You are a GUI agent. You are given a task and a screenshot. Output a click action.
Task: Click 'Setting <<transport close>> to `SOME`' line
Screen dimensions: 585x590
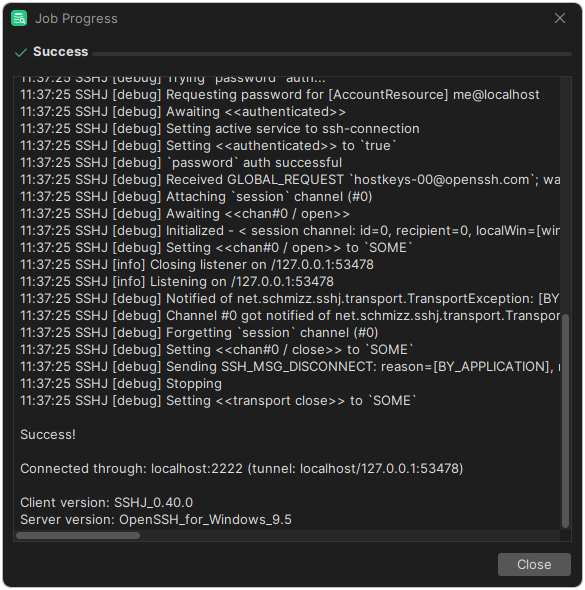point(218,400)
